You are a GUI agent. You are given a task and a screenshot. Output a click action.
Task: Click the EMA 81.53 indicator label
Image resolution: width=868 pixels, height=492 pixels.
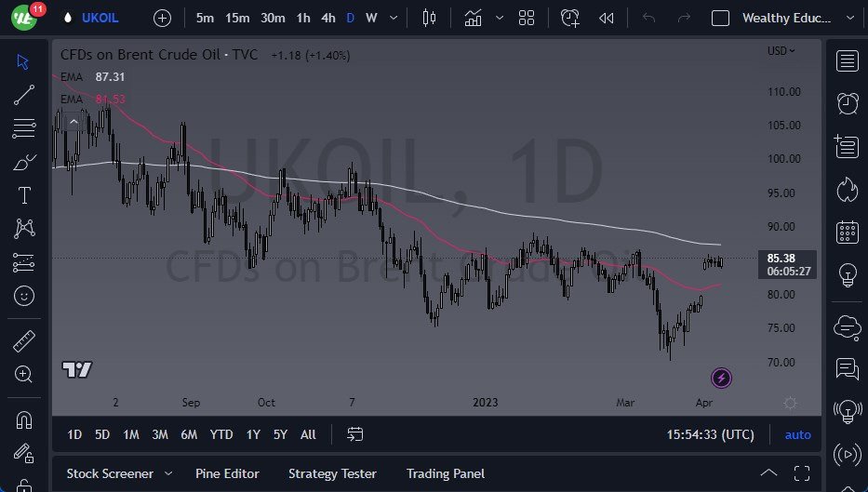click(x=92, y=100)
